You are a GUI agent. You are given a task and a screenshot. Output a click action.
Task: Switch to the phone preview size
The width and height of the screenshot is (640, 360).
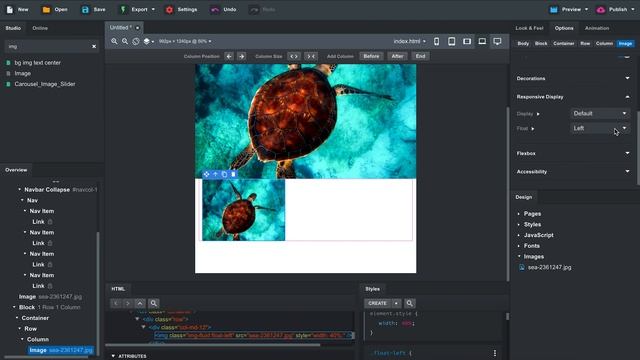[436, 41]
